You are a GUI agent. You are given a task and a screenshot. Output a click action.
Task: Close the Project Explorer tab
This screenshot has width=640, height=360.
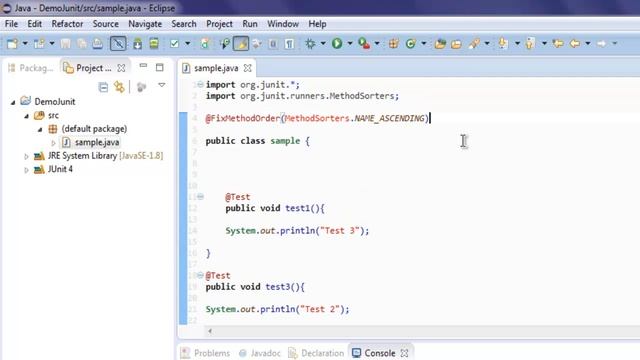[x=121, y=68]
